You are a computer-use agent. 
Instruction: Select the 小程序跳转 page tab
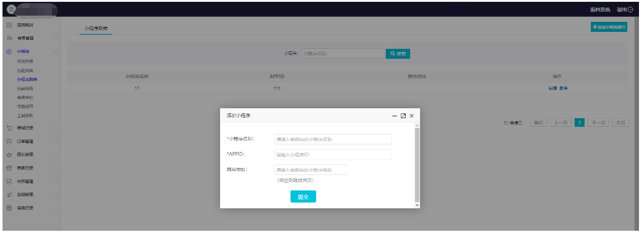tap(96, 28)
